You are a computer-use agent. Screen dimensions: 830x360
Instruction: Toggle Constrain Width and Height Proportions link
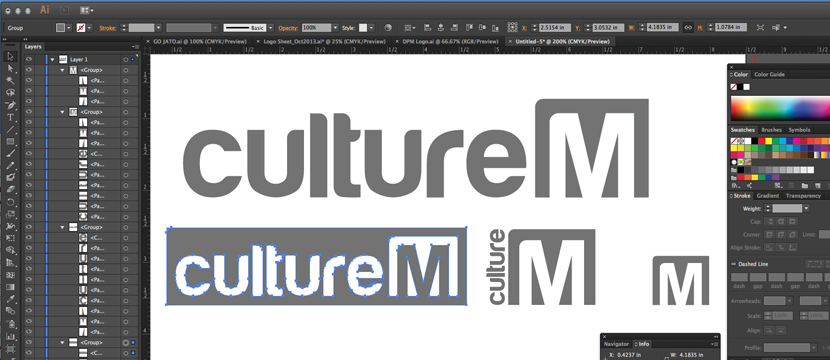coord(688,28)
